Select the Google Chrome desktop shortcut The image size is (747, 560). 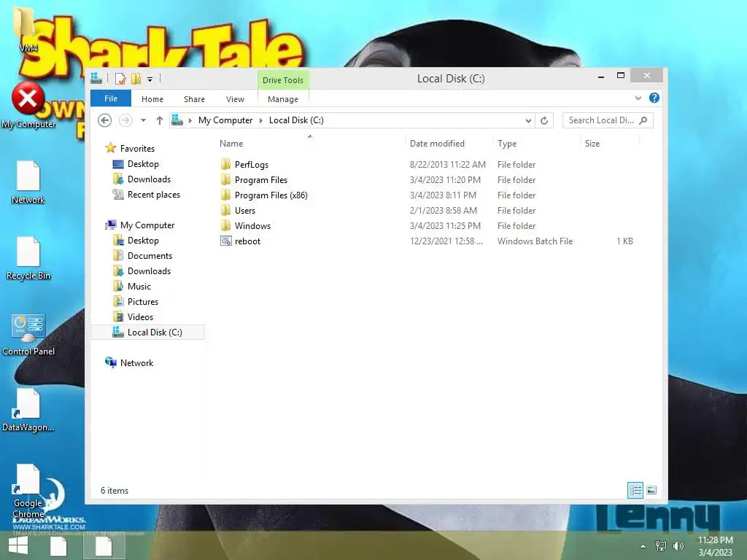coord(28,491)
